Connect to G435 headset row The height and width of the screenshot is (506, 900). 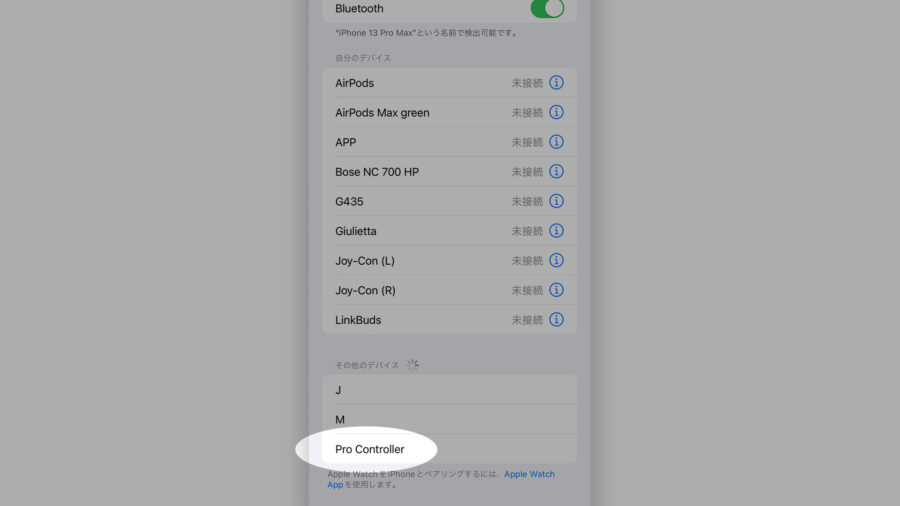[x=449, y=201]
